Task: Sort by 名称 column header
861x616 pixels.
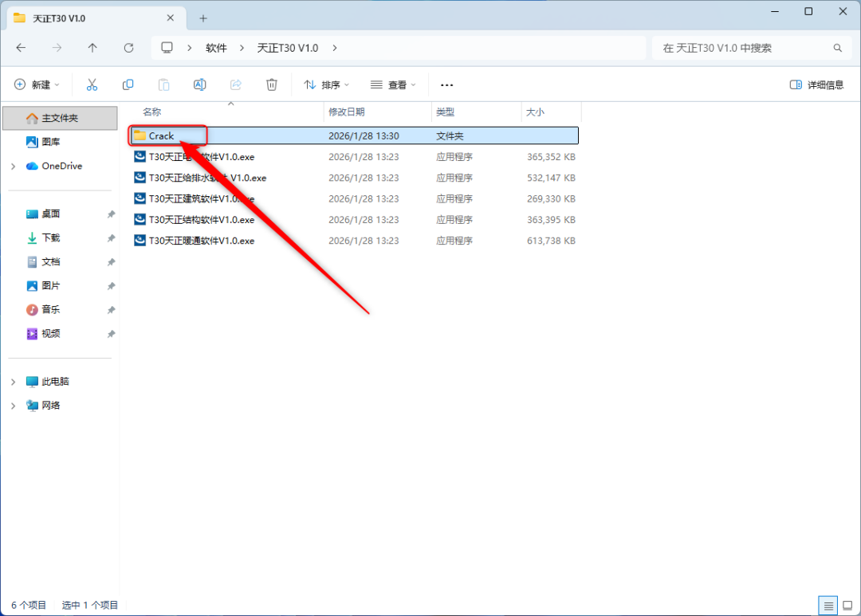Action: coord(152,112)
